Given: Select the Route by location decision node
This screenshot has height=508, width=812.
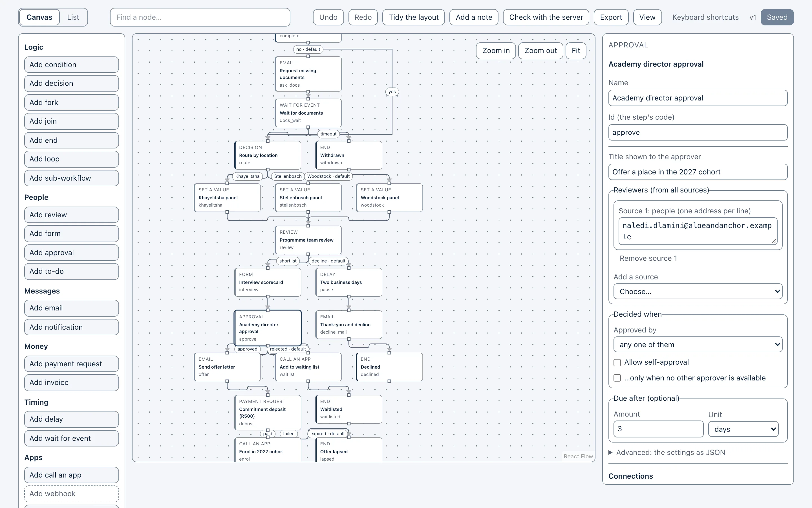Looking at the screenshot, I should click(268, 155).
